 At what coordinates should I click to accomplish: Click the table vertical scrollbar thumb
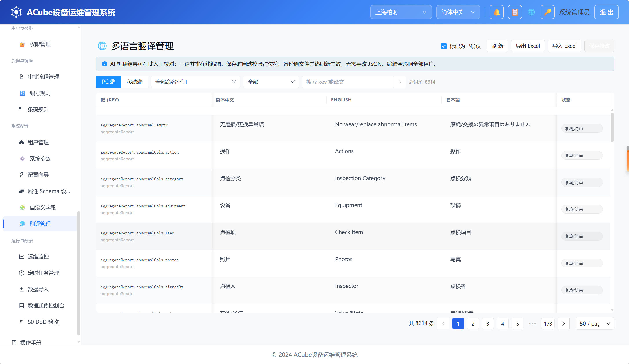[x=612, y=127]
